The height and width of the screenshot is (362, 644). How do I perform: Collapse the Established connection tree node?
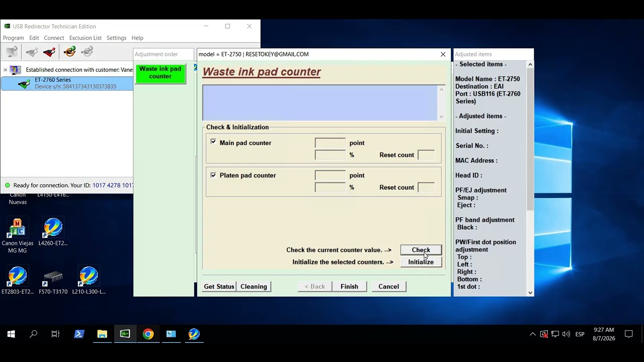pos(5,70)
